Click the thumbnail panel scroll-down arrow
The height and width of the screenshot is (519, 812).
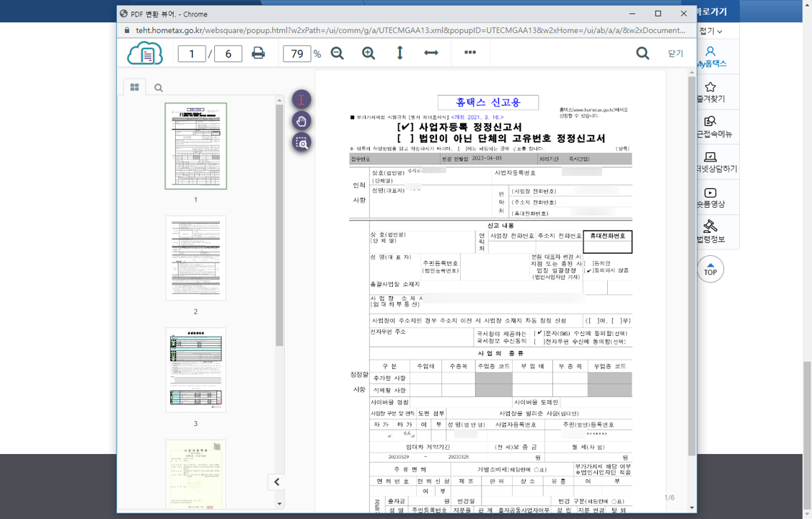tap(280, 503)
